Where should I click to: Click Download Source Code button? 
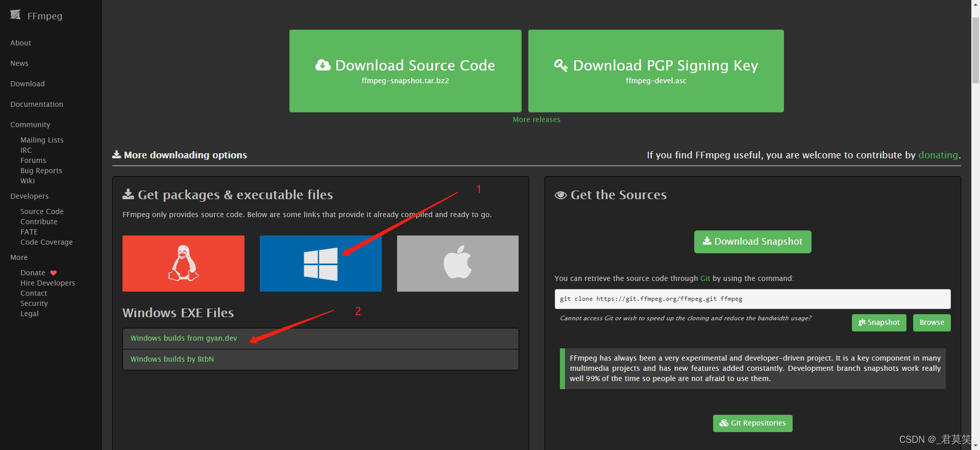click(x=405, y=71)
